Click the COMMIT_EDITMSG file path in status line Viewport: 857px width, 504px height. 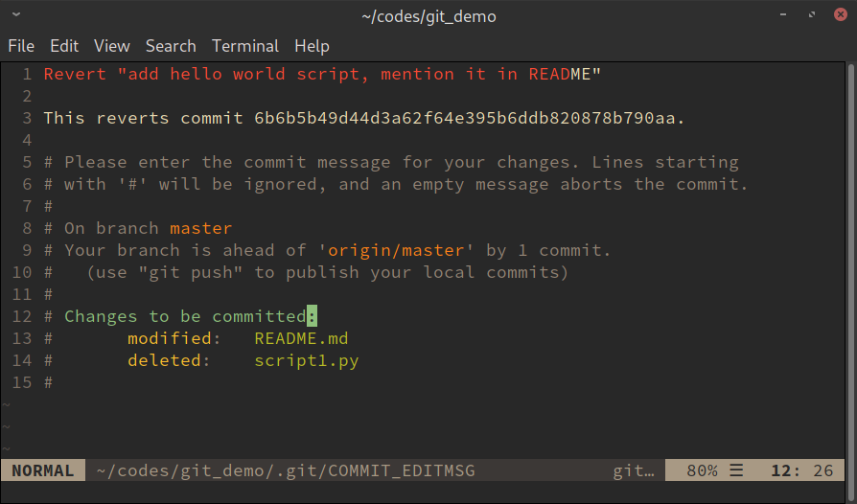click(x=286, y=470)
